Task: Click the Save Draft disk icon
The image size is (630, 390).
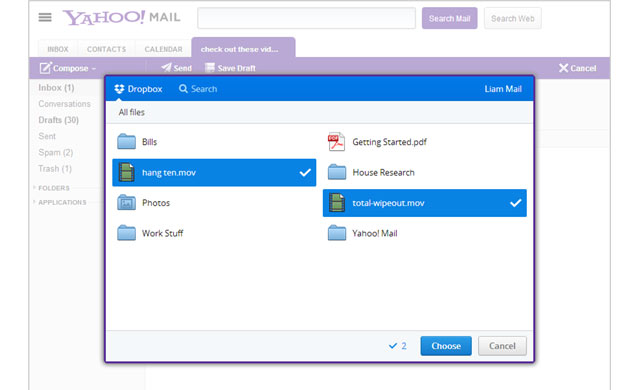Action: click(x=210, y=67)
